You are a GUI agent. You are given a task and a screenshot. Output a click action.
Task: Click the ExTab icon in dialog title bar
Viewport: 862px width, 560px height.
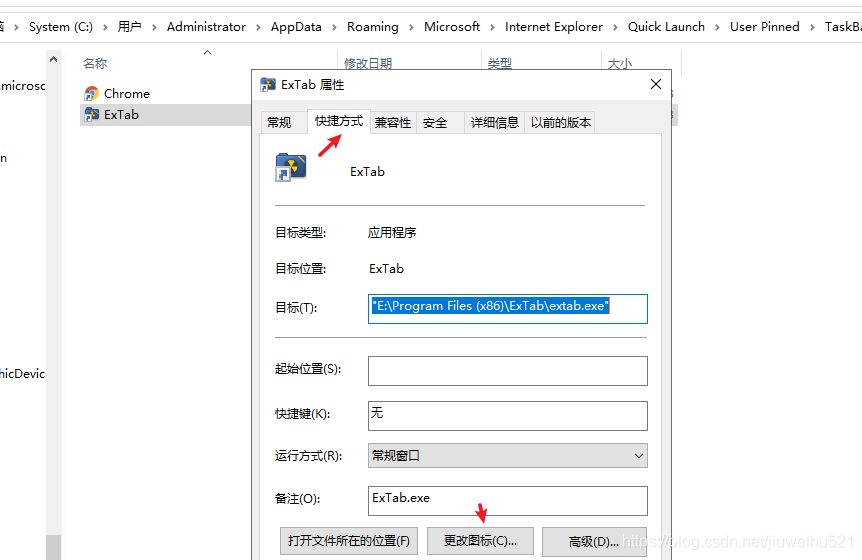point(268,85)
